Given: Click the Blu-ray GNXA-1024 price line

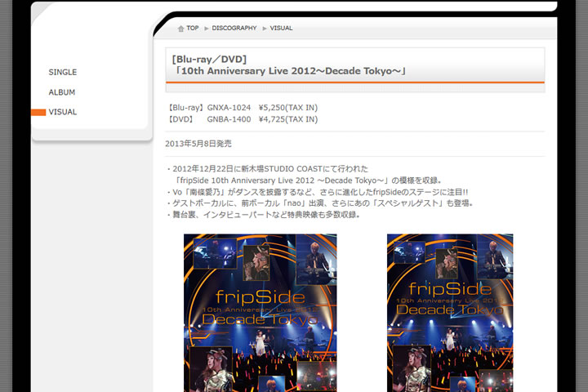Looking at the screenshot, I should point(243,108).
